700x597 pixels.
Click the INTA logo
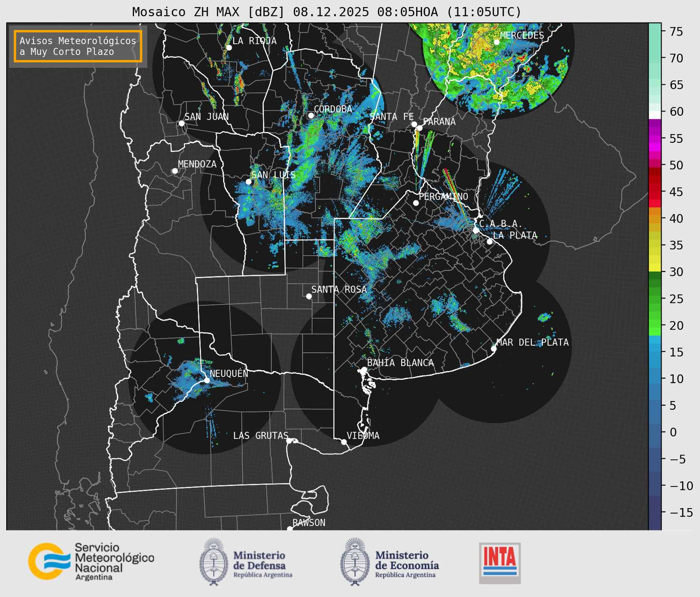click(x=500, y=563)
